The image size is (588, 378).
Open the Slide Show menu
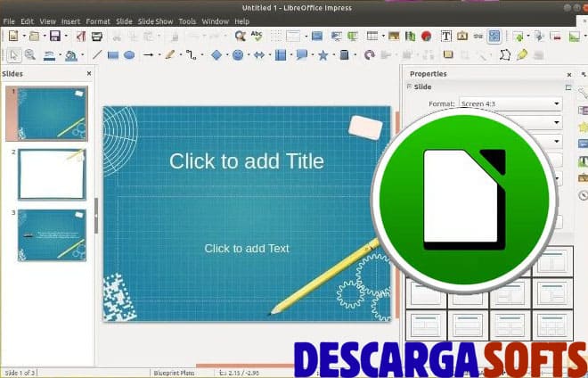155,21
